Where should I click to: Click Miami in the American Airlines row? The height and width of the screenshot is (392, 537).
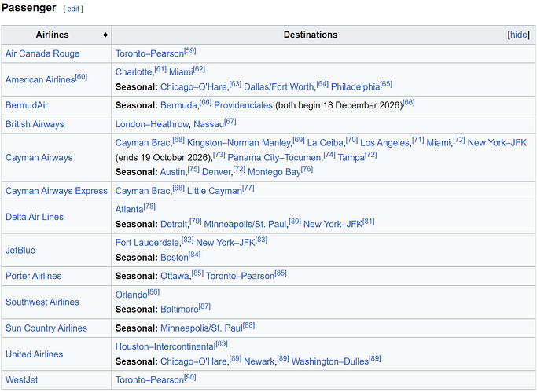181,72
